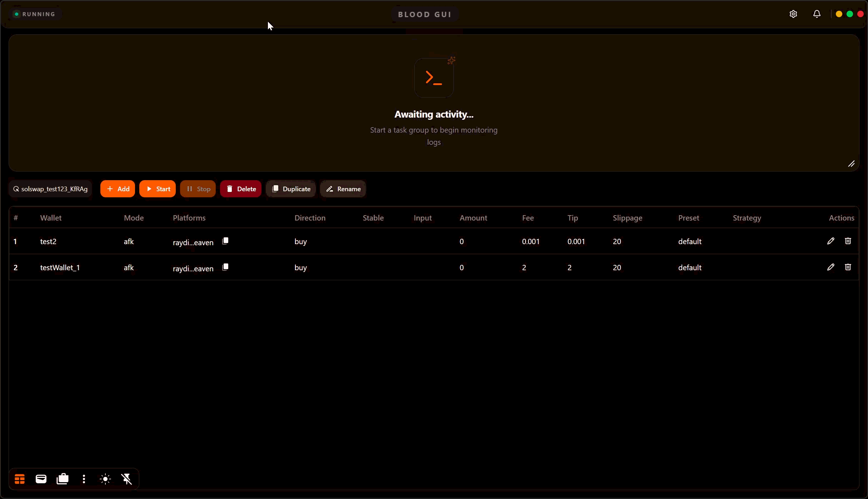Open the wallet card icon in dock

coord(41,479)
